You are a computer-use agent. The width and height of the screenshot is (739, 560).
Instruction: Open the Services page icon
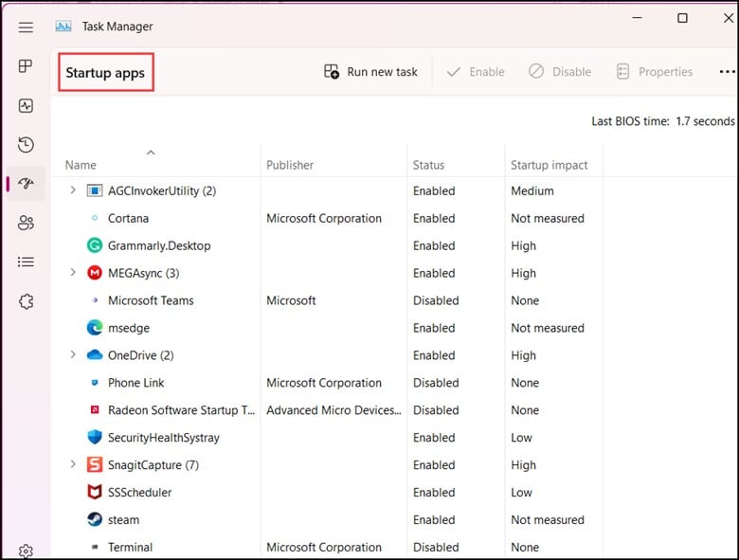point(26,301)
